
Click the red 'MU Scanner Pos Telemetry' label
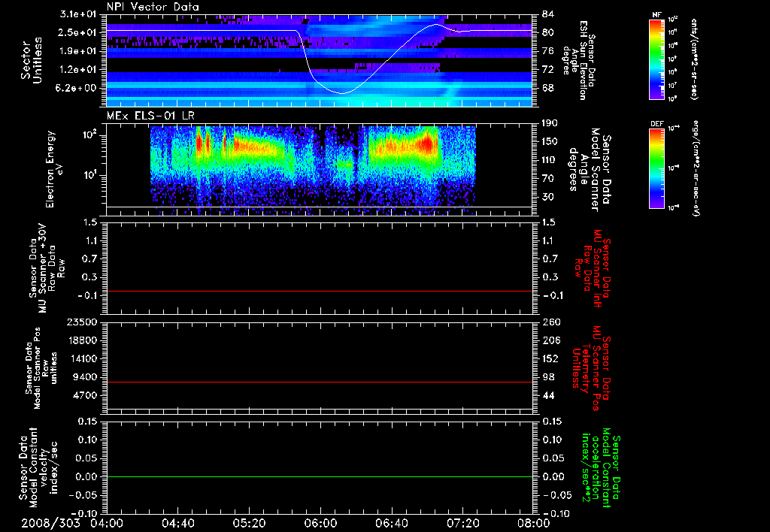pyautogui.click(x=590, y=368)
